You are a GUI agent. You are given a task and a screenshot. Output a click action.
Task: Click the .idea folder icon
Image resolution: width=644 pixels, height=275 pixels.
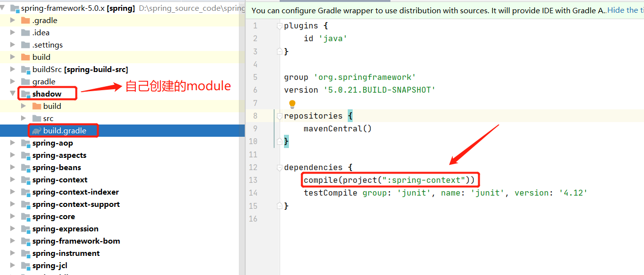pos(26,32)
